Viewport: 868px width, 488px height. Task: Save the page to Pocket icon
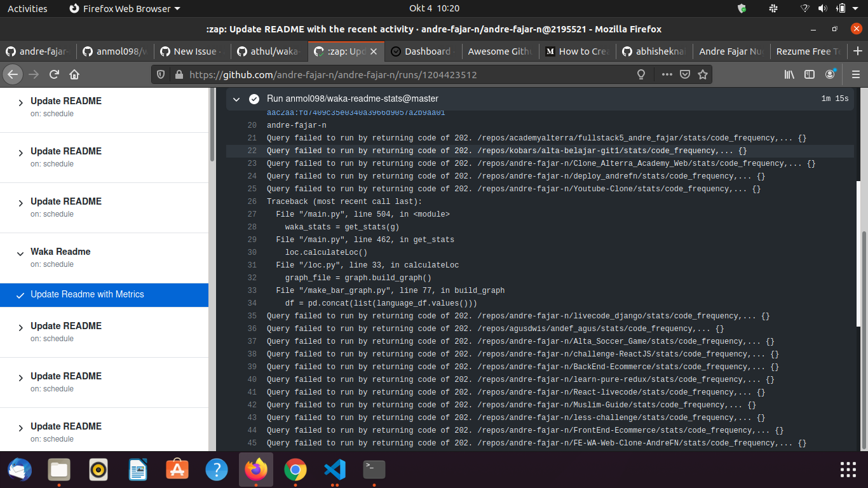(685, 74)
